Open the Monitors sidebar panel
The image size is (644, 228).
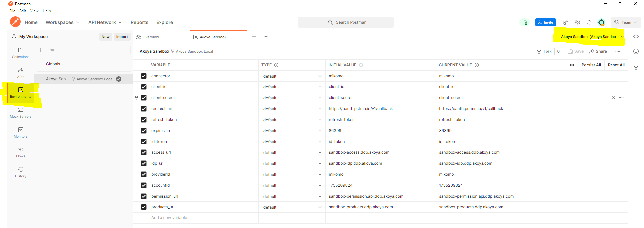click(x=21, y=133)
